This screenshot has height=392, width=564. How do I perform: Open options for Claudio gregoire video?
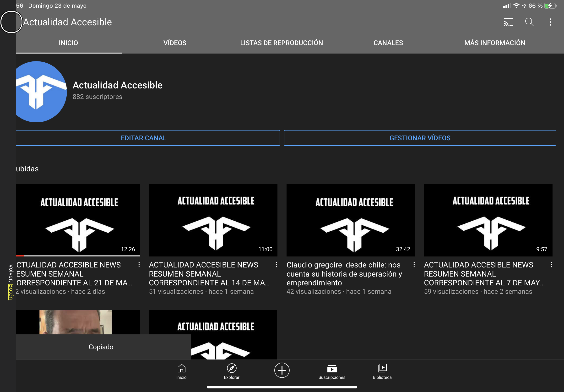point(414,265)
